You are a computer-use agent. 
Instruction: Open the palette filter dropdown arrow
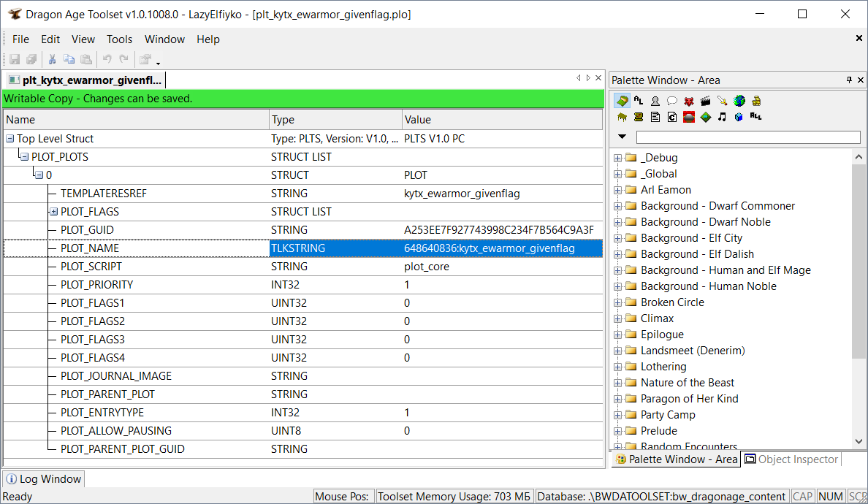point(622,137)
